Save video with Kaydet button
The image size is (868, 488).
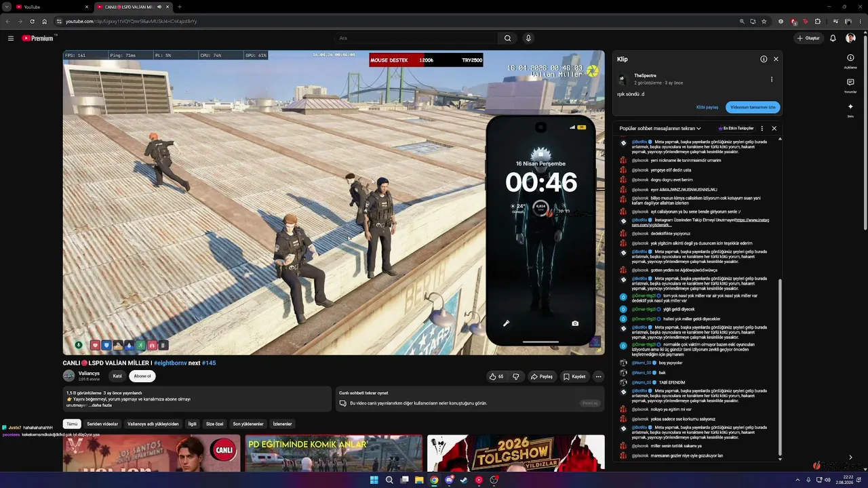click(x=574, y=376)
